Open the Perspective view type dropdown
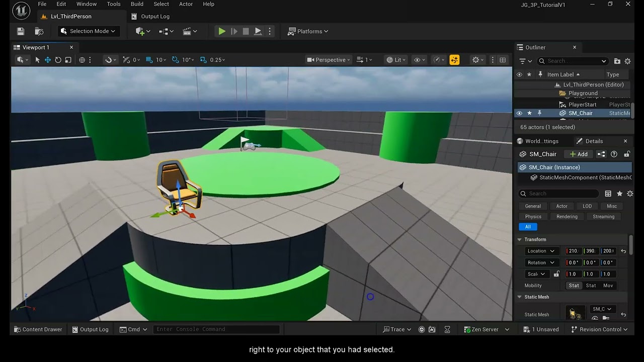 (x=328, y=60)
